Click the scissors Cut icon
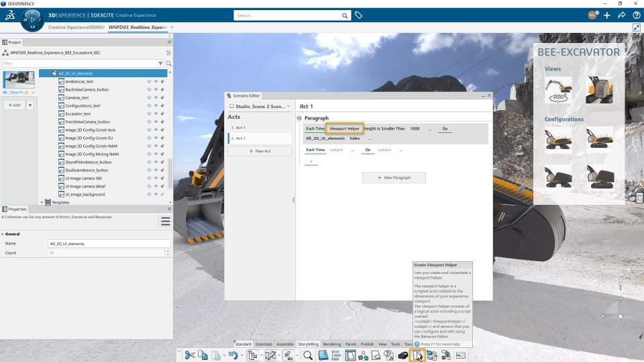 click(189, 355)
